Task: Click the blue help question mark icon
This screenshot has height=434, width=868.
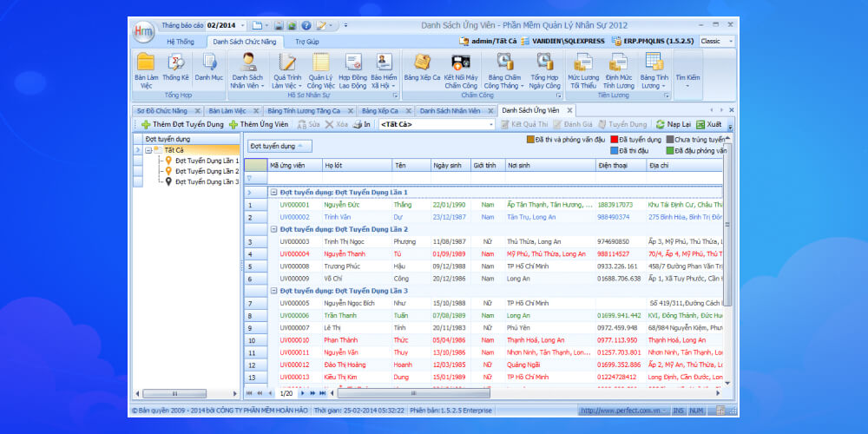Action: point(306,25)
